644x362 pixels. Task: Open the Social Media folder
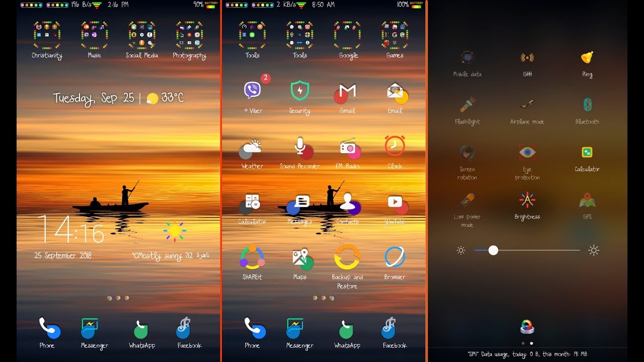pos(141,35)
